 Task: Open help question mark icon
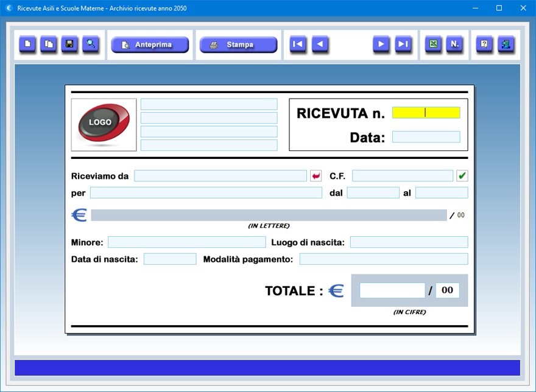click(484, 44)
